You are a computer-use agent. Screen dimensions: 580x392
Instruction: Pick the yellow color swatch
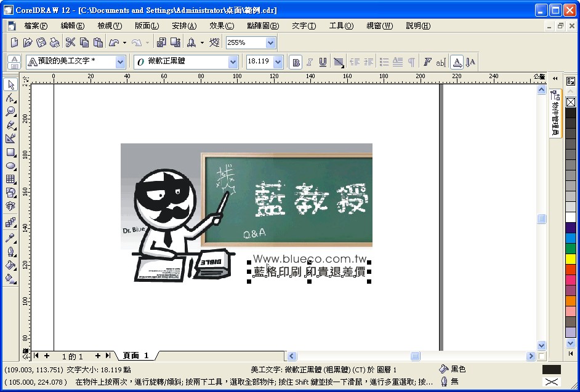tap(571, 259)
